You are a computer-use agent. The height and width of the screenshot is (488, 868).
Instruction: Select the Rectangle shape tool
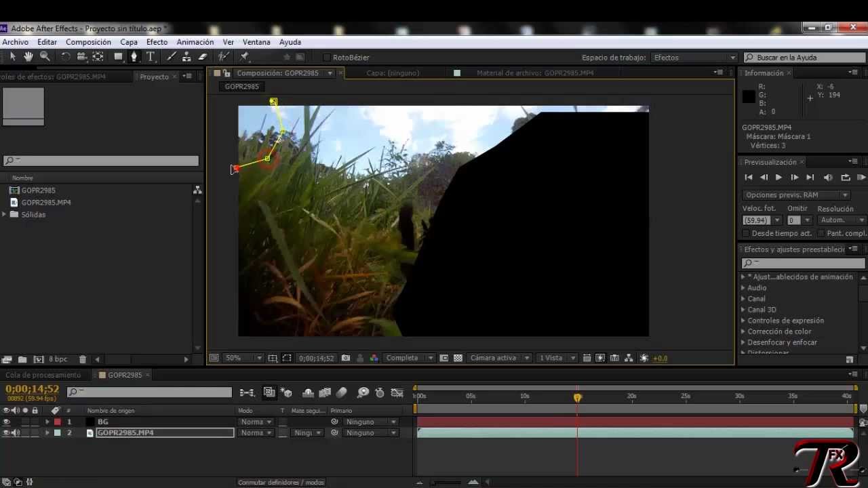pos(118,57)
